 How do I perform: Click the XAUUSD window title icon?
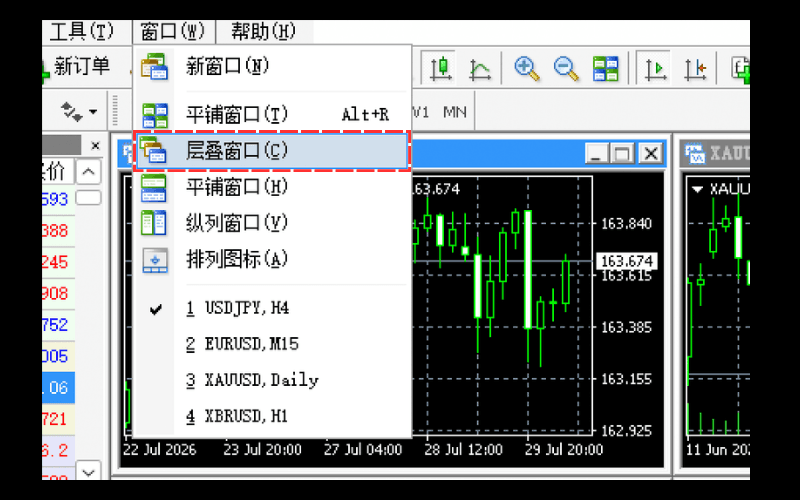[x=695, y=154]
